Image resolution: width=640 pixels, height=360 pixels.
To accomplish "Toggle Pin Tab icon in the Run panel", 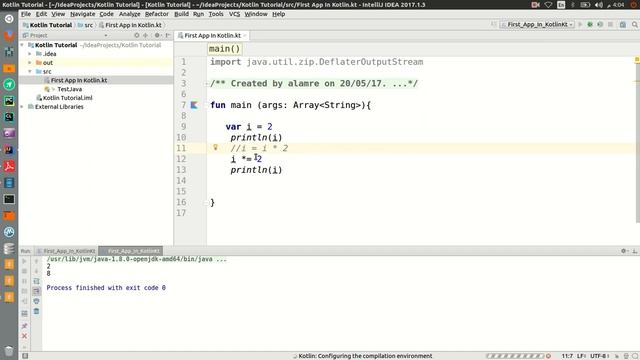I will tap(24, 326).
